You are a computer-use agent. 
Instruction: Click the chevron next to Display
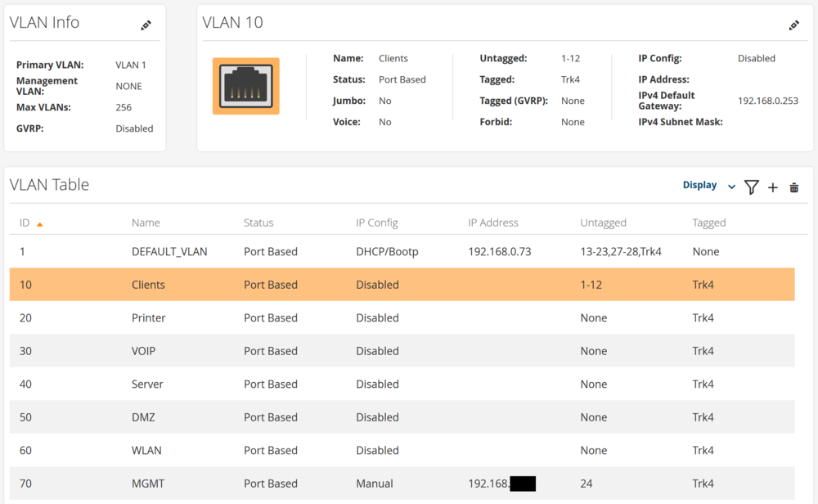[731, 187]
